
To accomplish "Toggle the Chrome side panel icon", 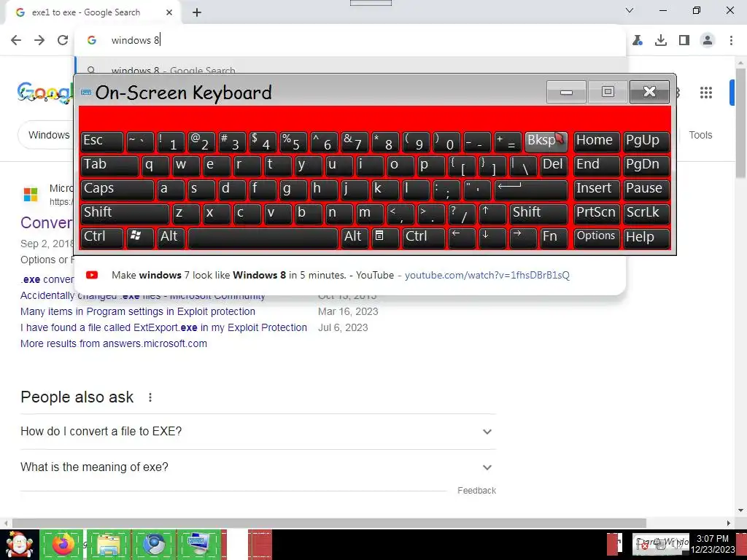I will 684,40.
